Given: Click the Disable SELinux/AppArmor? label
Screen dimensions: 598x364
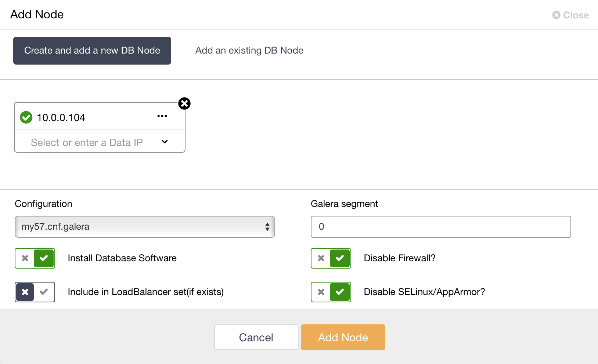Looking at the screenshot, I should click(425, 292).
